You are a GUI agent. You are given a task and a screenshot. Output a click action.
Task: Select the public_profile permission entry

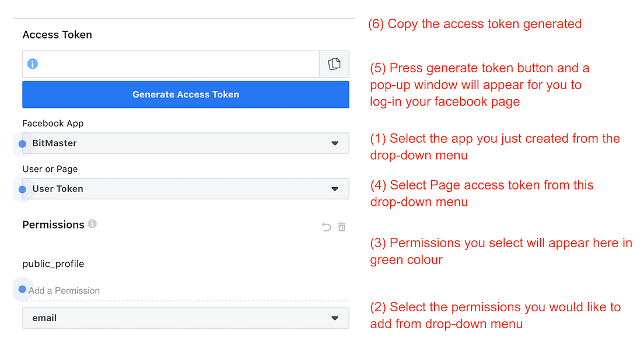click(53, 263)
